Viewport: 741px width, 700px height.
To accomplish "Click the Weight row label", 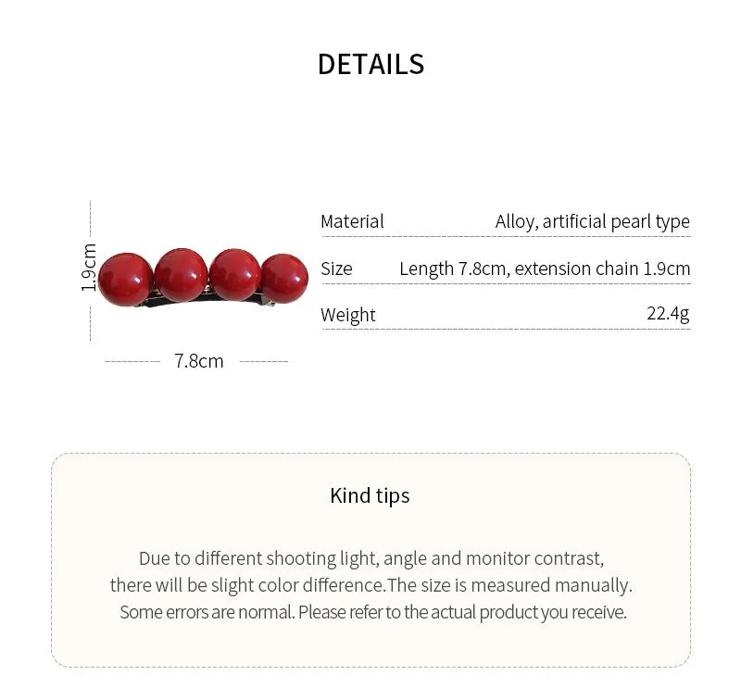I will pyautogui.click(x=348, y=315).
